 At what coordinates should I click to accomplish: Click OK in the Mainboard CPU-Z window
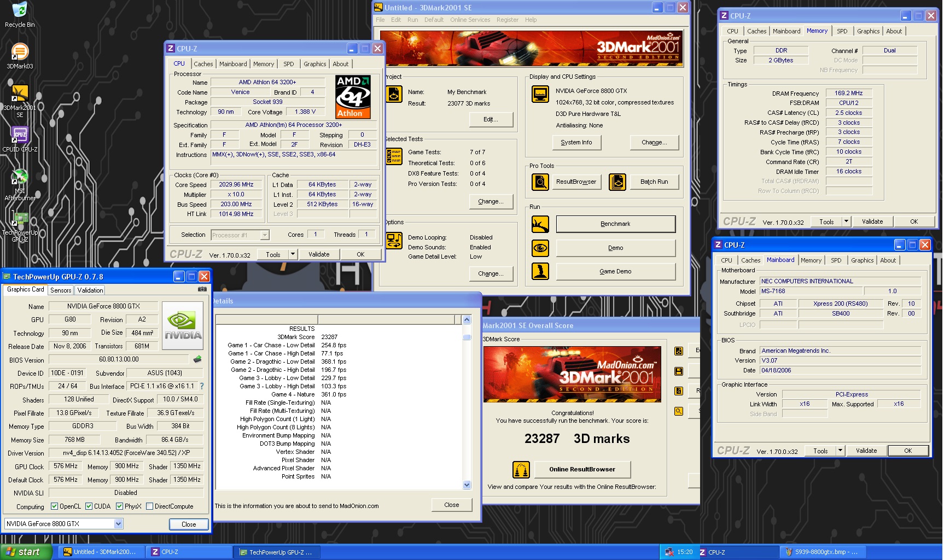(x=908, y=451)
